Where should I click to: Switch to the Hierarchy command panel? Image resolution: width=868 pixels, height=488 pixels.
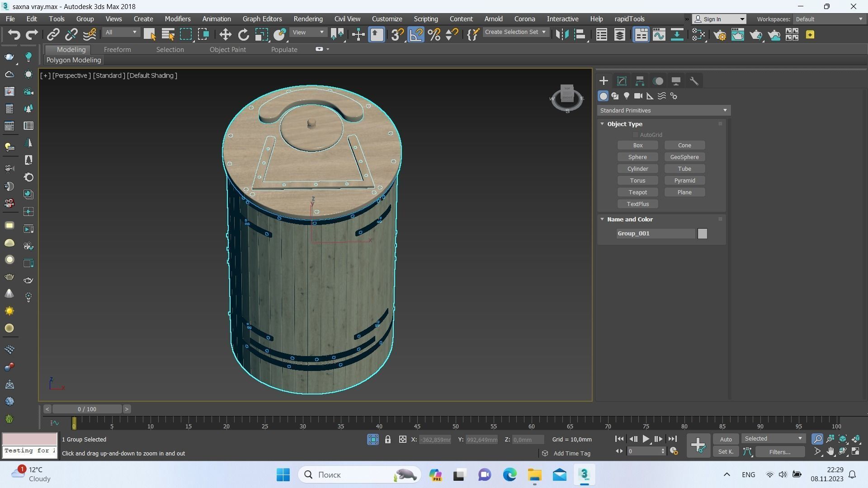[640, 81]
